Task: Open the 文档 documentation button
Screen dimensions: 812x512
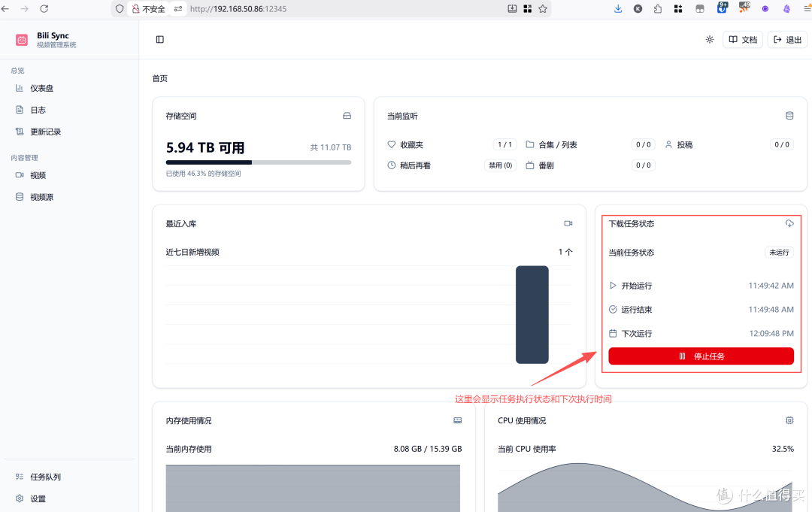Action: [x=743, y=39]
